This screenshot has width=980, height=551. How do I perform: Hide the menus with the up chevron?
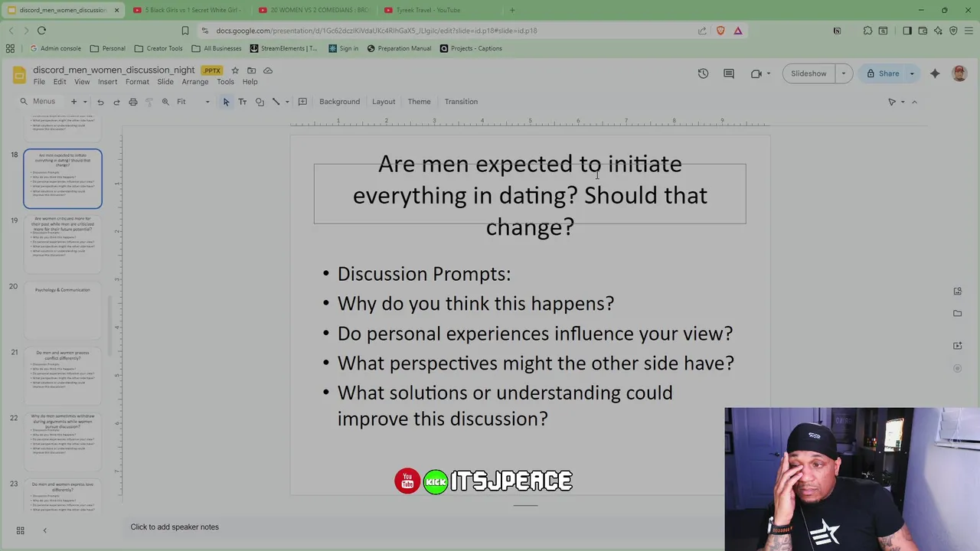pyautogui.click(x=914, y=102)
